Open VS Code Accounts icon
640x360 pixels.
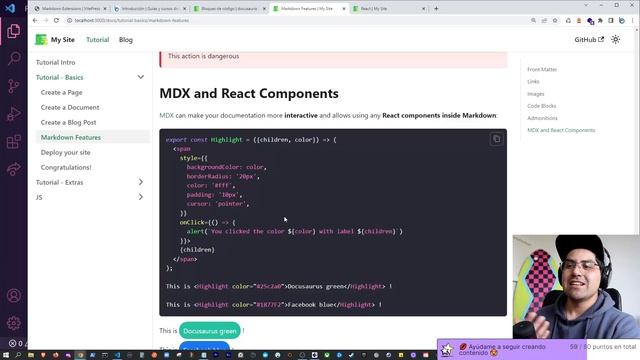[13, 296]
